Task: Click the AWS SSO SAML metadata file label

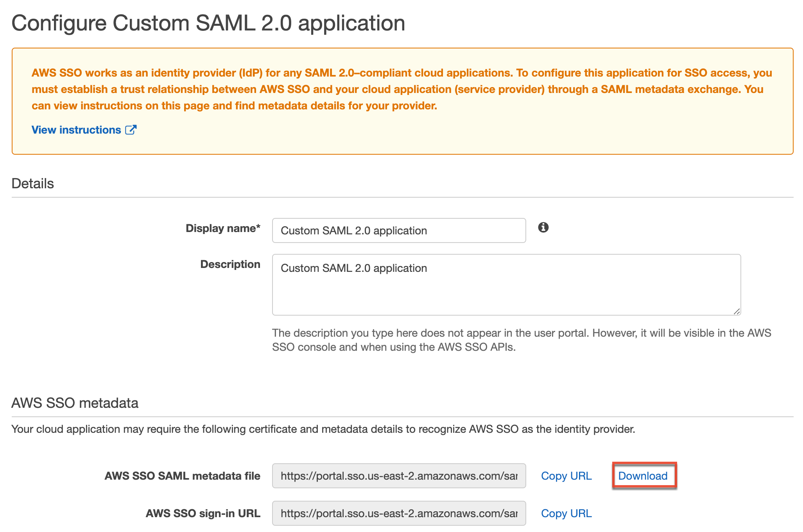Action: (182, 476)
